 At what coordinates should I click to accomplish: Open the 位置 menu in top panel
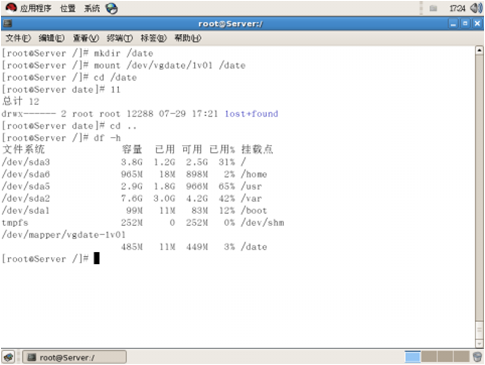[x=67, y=8]
